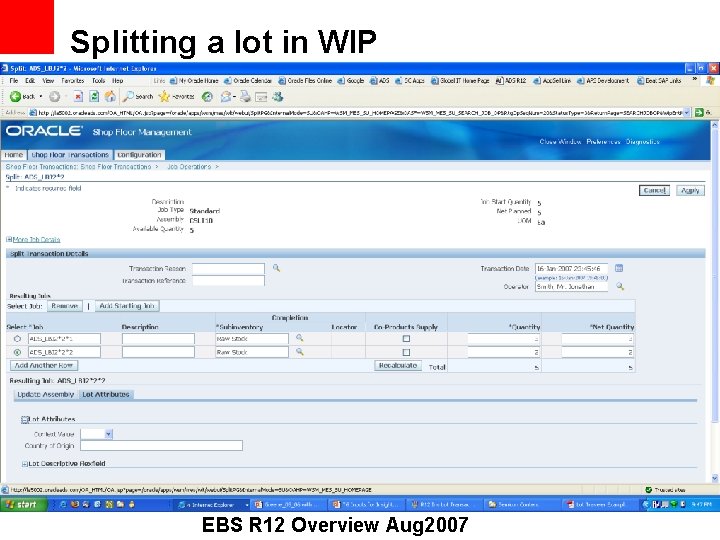Click the Print icon in browser toolbar
Image resolution: width=720 pixels, height=540 pixels.
point(246,96)
